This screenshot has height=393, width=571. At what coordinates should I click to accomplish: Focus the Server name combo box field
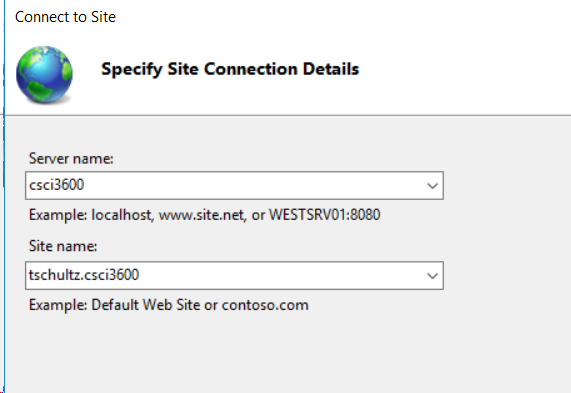[x=234, y=185]
